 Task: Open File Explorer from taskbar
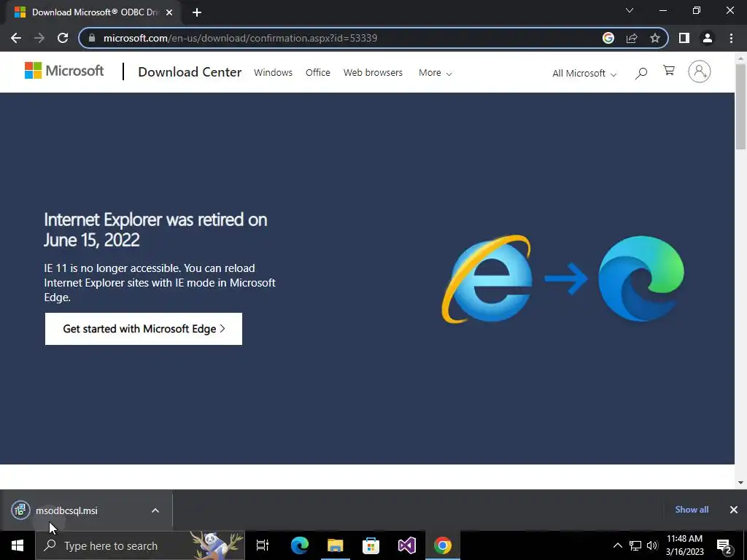coord(336,545)
